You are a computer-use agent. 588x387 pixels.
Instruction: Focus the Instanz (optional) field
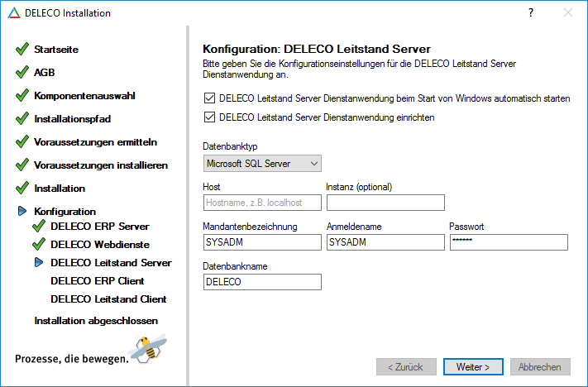coord(385,203)
